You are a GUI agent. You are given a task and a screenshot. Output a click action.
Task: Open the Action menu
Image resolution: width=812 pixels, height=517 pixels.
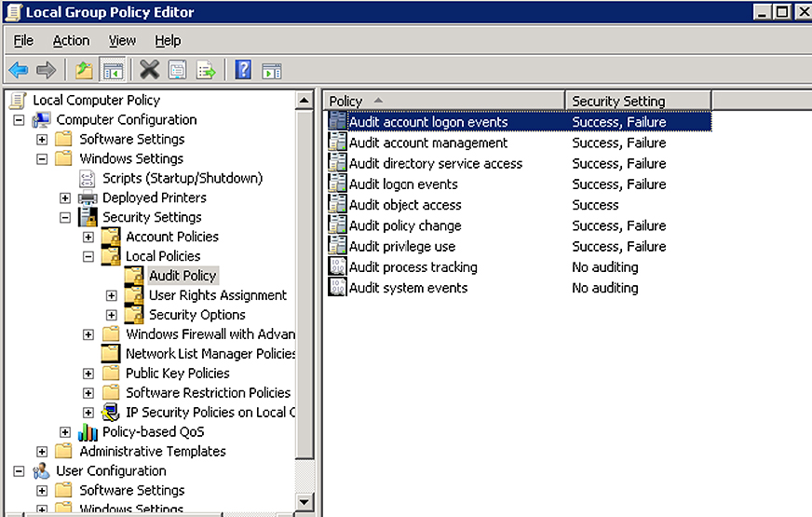pyautogui.click(x=71, y=40)
